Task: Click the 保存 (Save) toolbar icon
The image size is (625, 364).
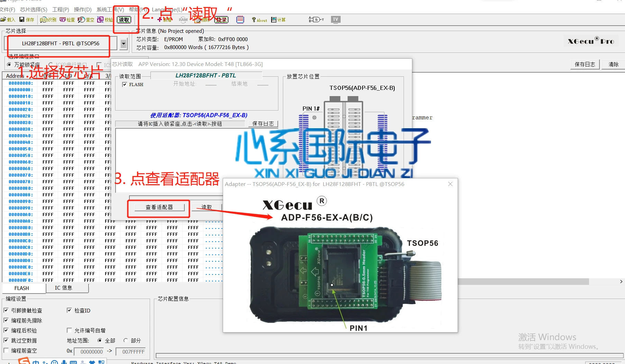Action: 27,20
